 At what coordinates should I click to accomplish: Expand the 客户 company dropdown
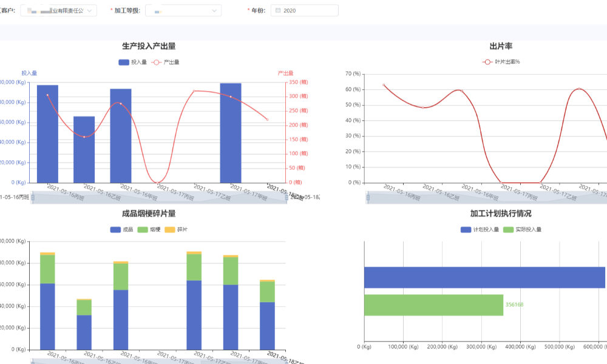click(x=90, y=11)
